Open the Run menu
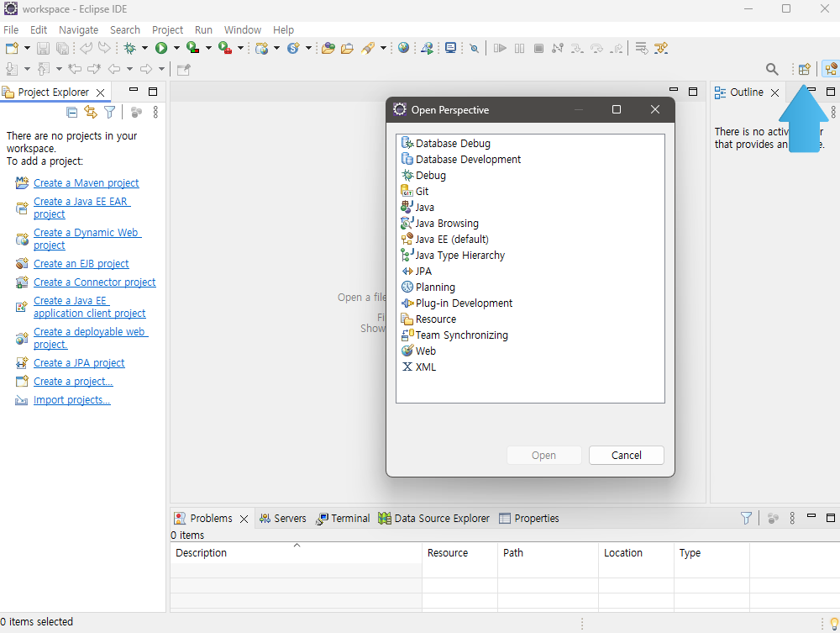Screen dimensions: 840x633 (203, 30)
